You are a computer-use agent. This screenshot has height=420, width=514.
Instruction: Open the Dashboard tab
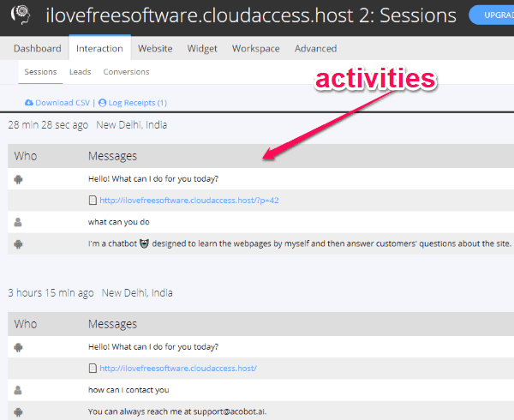coord(38,49)
